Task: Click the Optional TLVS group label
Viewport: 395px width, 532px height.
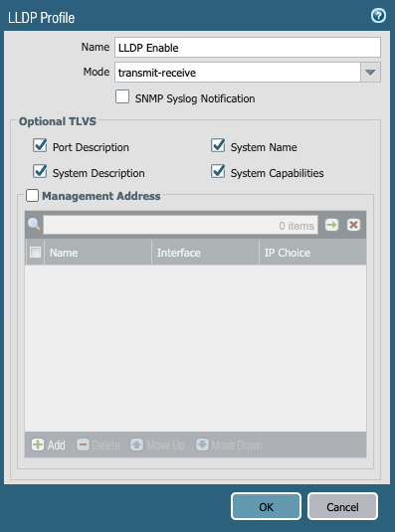Action: (58, 121)
